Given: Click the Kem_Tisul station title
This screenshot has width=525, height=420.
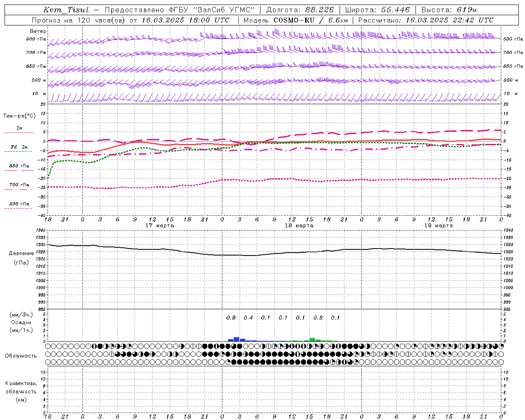Looking at the screenshot, I should point(66,10).
